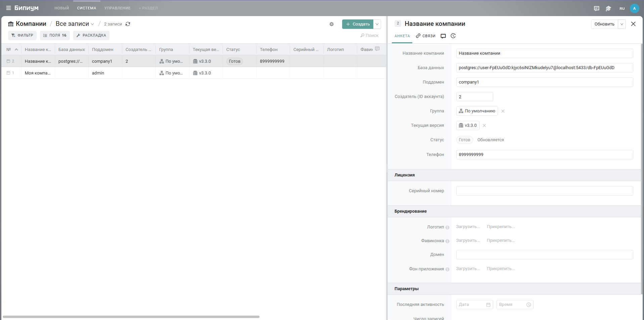This screenshot has height=320, width=644.
Task: Select Обновляется status option
Action: 491,140
